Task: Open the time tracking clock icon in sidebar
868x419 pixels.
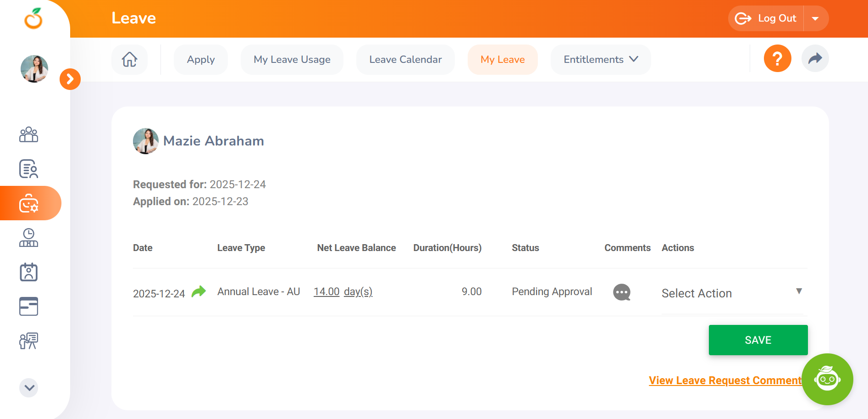Action: [28, 238]
